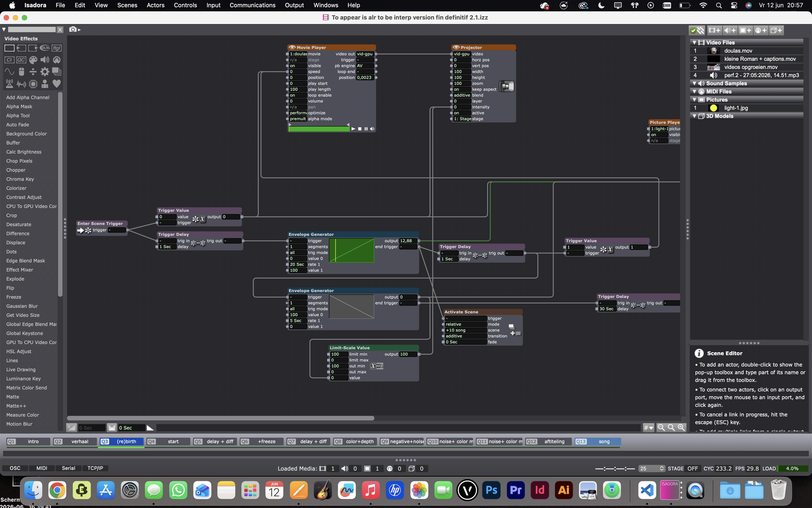
Task: Click the Movie Player green progress bar
Action: 319,129
